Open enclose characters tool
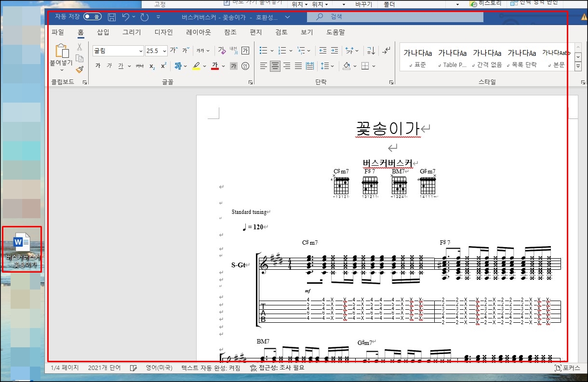Screen dimensions: 588x382 coord(245,66)
